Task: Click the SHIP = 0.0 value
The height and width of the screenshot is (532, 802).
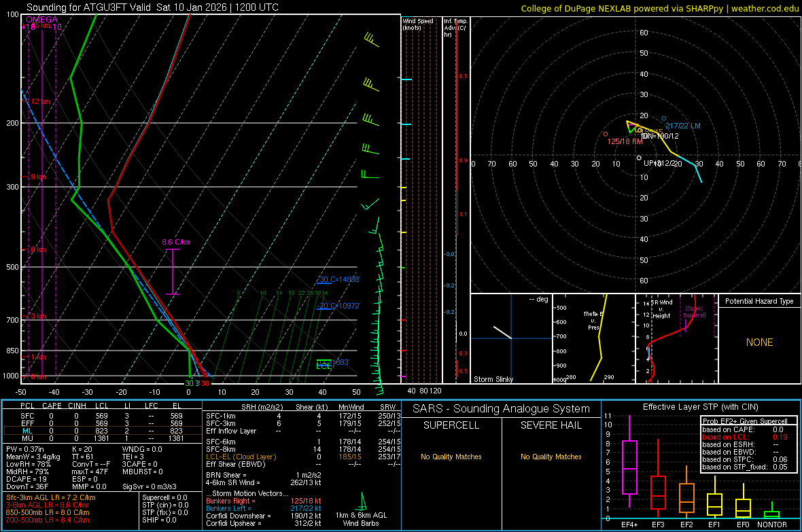Action: coord(159,520)
